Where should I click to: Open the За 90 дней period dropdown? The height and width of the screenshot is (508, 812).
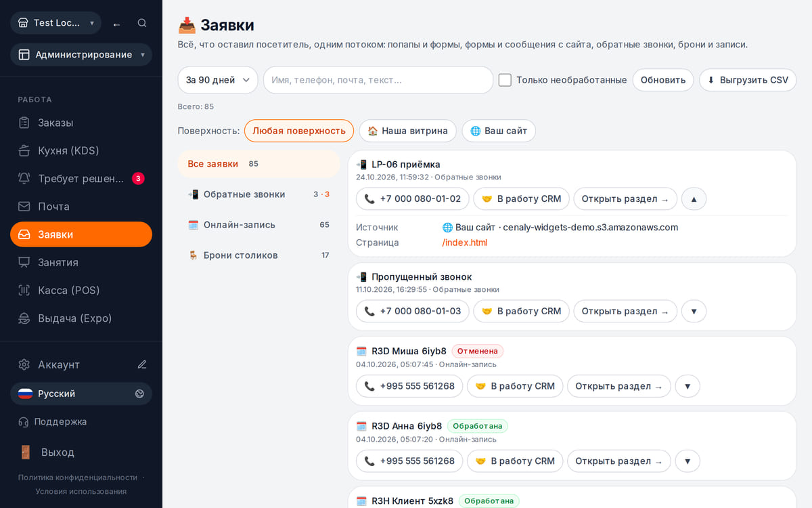click(x=218, y=80)
